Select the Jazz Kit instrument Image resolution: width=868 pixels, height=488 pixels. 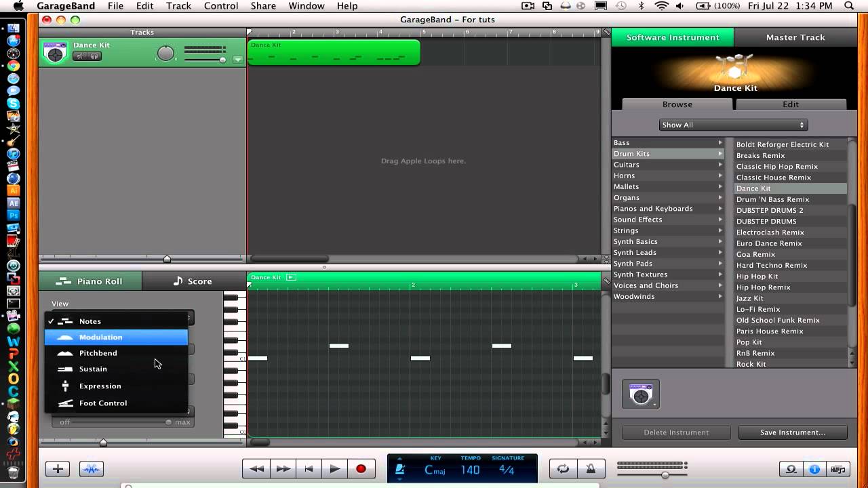[791, 298]
